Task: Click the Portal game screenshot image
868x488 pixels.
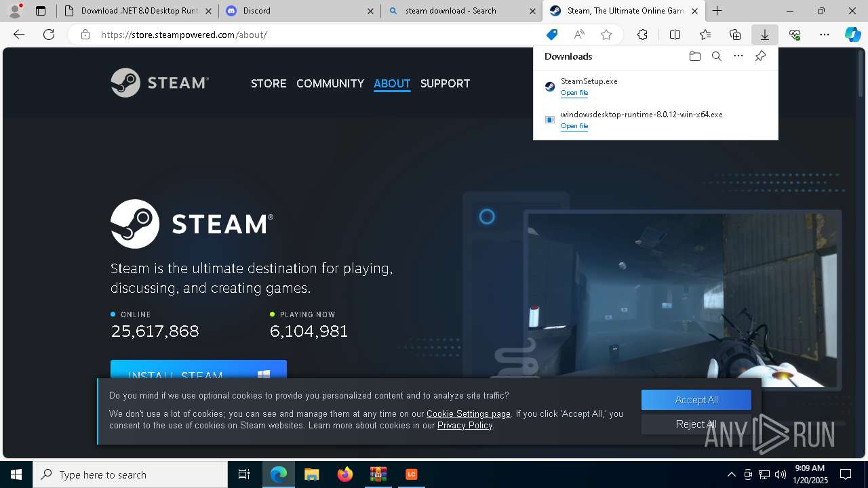Action: point(682,300)
